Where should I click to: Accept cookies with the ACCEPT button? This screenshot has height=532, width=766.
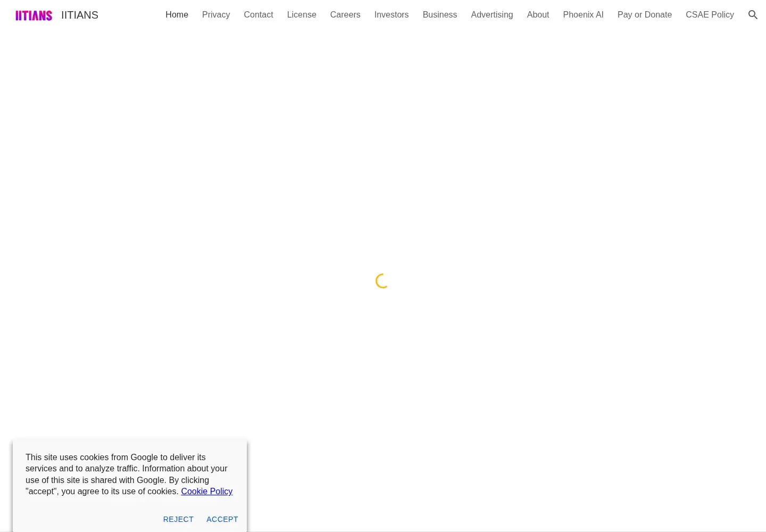pyautogui.click(x=222, y=519)
